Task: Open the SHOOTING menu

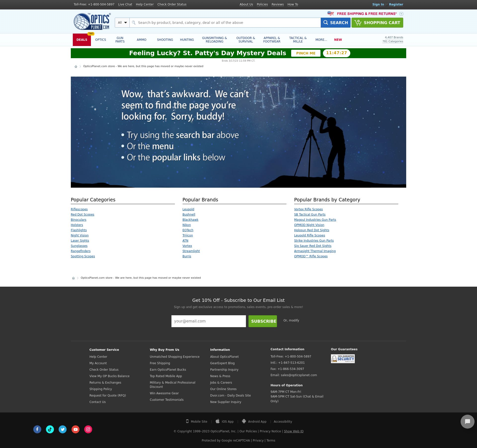Action: pyautogui.click(x=165, y=40)
